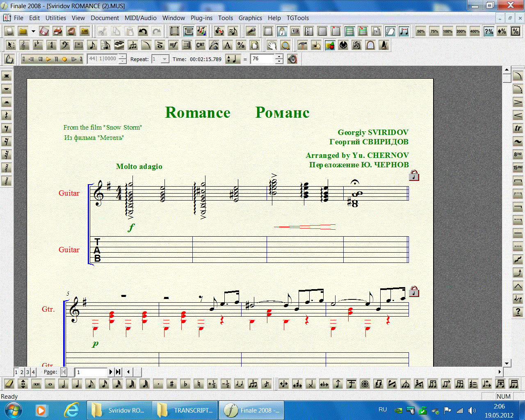Open the Repeat count dropdown
The image size is (525, 420).
tap(164, 59)
